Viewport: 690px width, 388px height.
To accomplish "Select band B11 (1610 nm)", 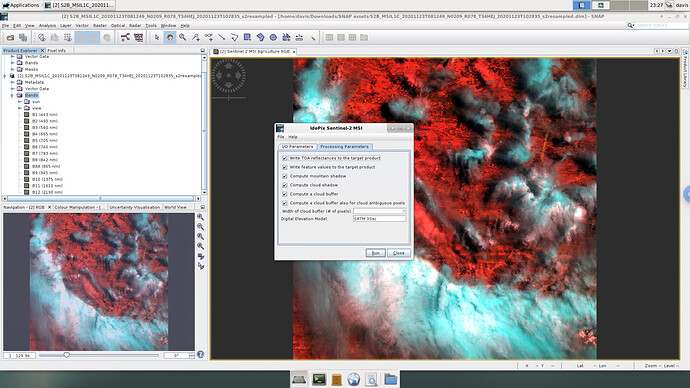I will tap(47, 186).
